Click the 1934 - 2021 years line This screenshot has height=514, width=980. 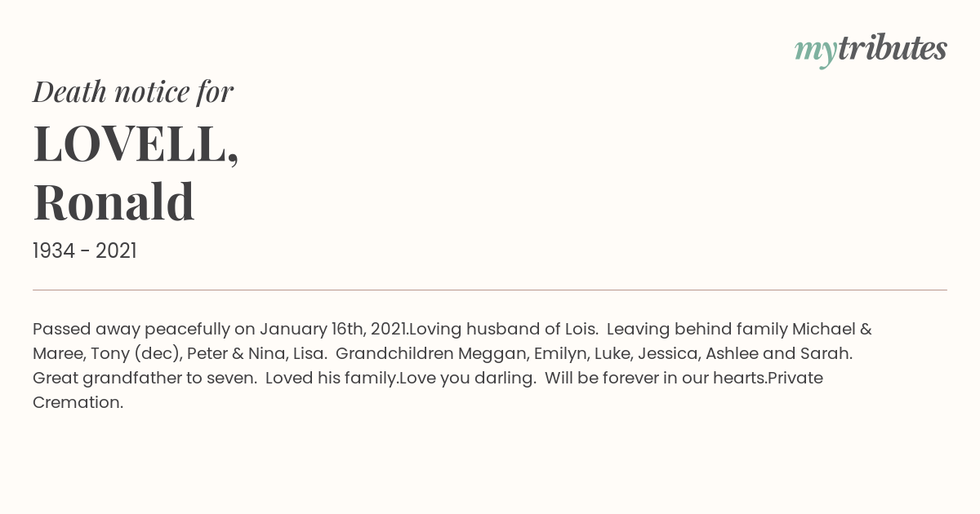84,250
